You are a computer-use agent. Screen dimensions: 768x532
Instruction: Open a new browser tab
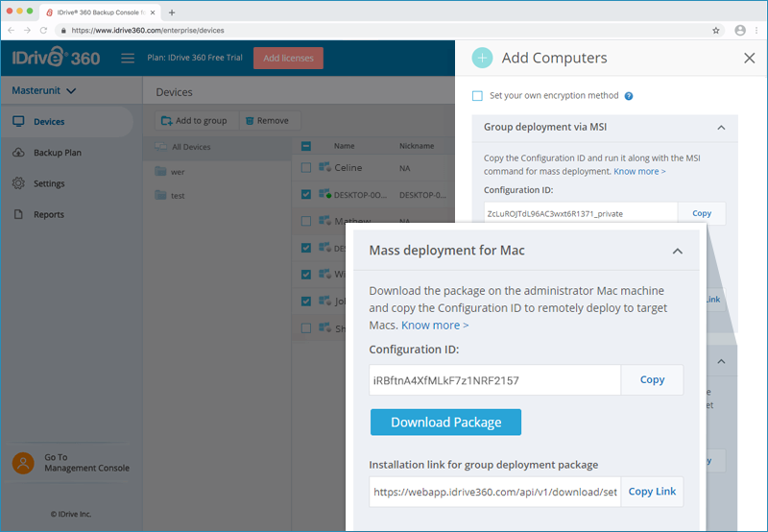coord(172,12)
